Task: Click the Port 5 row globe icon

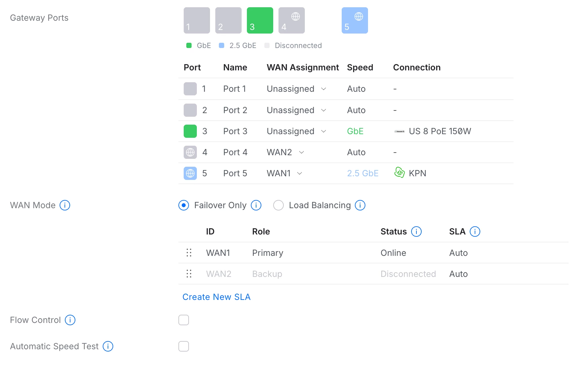Action: point(190,173)
